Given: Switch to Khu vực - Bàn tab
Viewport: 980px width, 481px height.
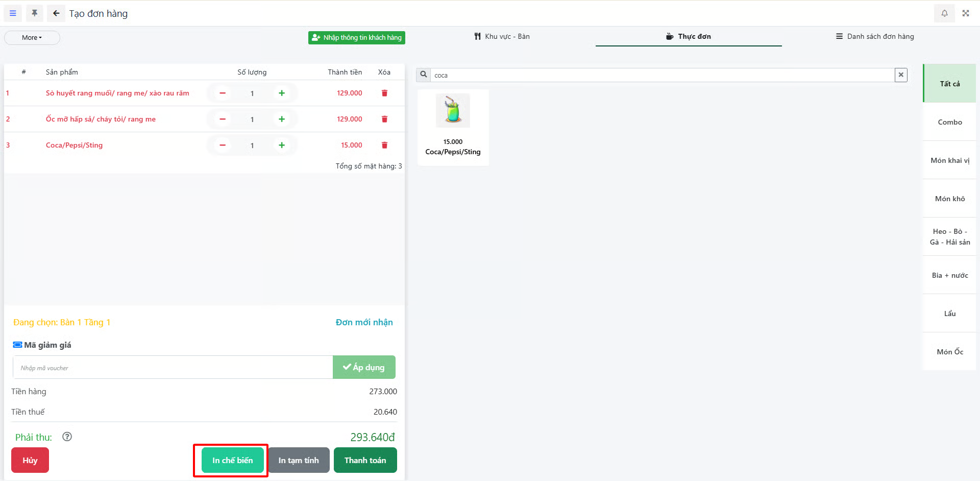Looking at the screenshot, I should [502, 37].
